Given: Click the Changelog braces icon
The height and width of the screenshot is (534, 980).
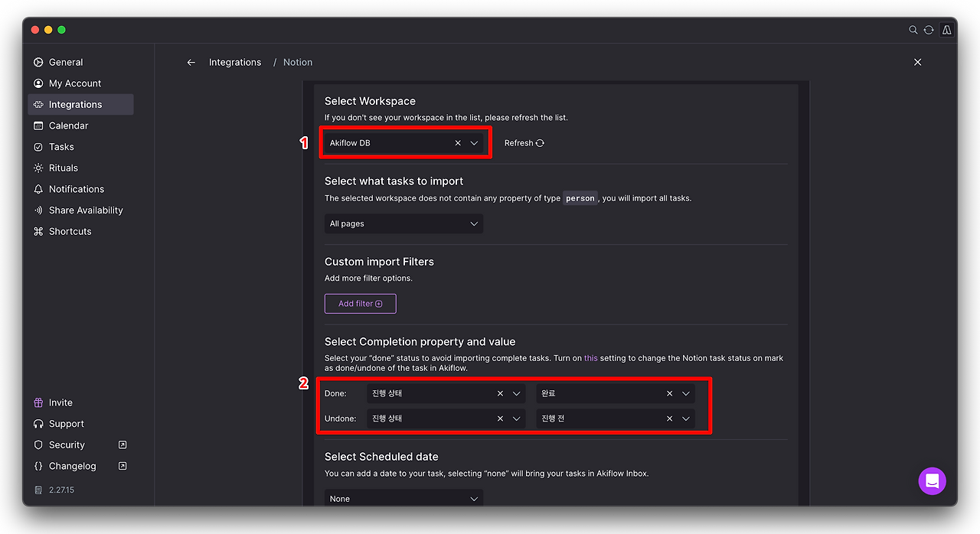Looking at the screenshot, I should pos(38,466).
